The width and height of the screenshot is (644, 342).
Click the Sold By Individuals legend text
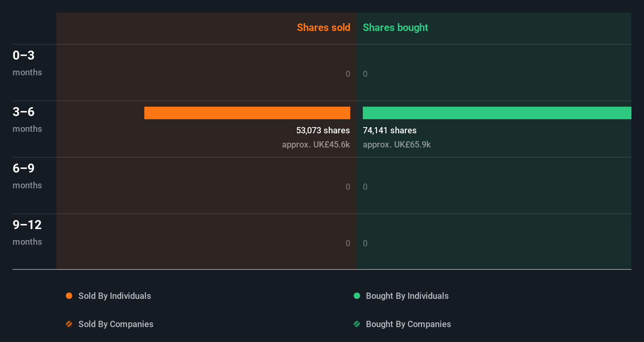pyautogui.click(x=115, y=296)
